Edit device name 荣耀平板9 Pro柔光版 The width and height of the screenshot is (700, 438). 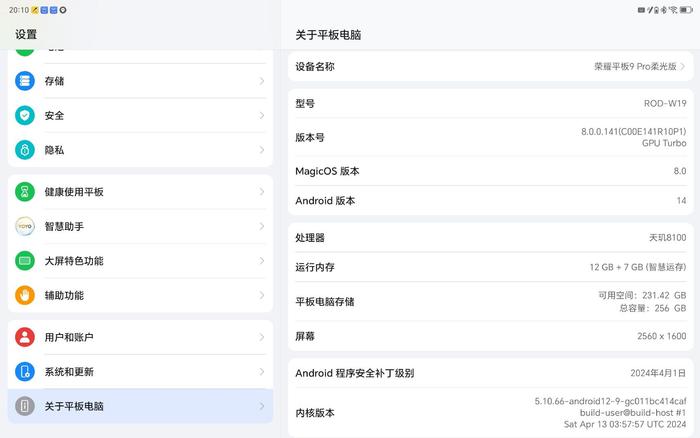click(635, 67)
